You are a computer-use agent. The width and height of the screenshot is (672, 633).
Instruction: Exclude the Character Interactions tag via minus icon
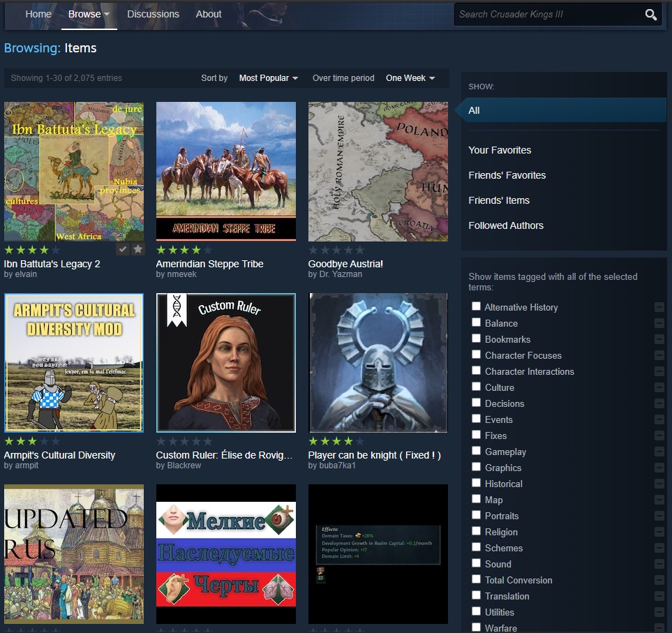(659, 371)
